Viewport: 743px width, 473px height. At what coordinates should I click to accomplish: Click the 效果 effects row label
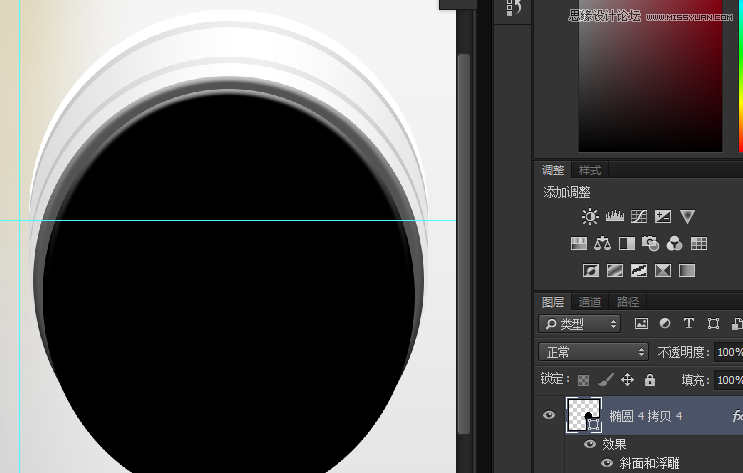614,444
